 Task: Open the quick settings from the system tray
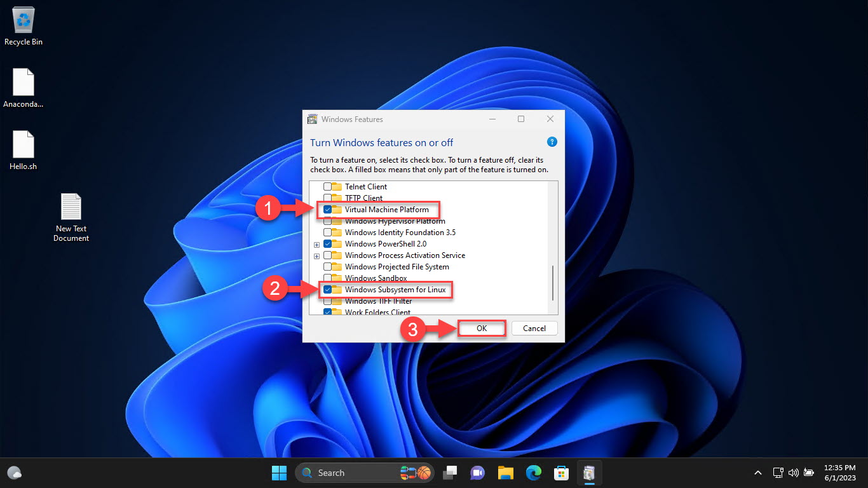tap(793, 473)
